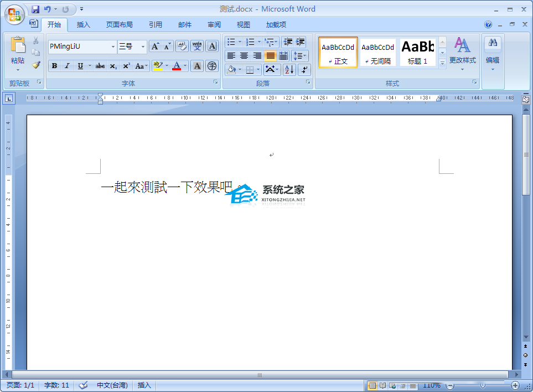
Task: Switch to the 视图 tab
Action: pos(244,25)
